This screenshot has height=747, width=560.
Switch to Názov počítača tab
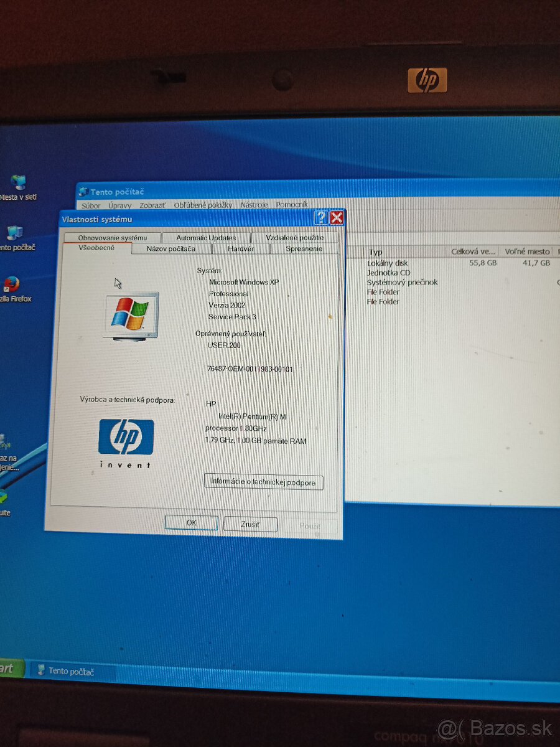point(171,248)
